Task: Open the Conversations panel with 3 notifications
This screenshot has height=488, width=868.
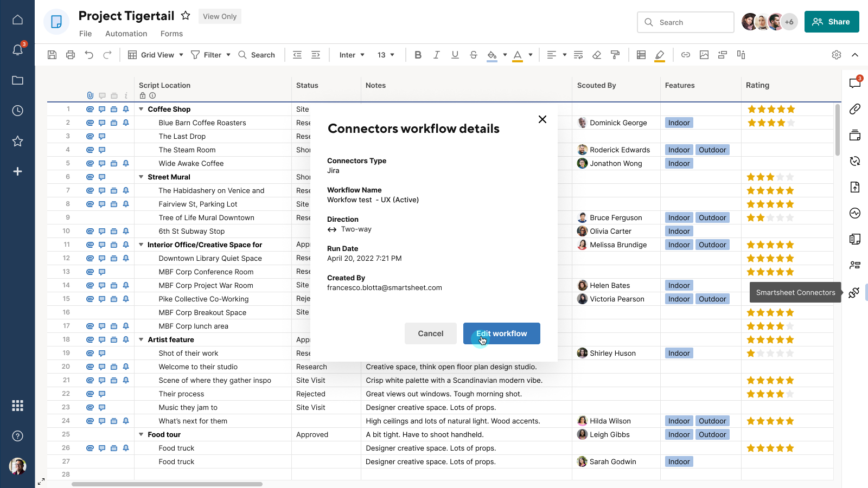Action: point(855,83)
